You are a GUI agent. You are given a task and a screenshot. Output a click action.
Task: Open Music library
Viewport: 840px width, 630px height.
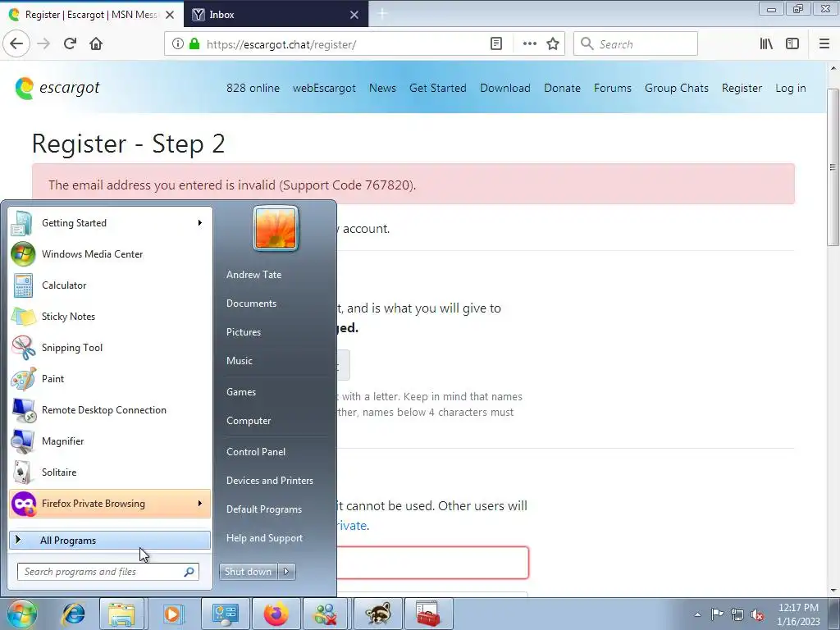point(240,361)
